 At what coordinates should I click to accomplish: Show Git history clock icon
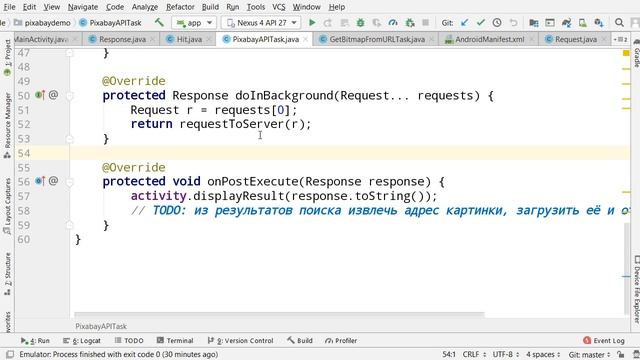tap(497, 23)
